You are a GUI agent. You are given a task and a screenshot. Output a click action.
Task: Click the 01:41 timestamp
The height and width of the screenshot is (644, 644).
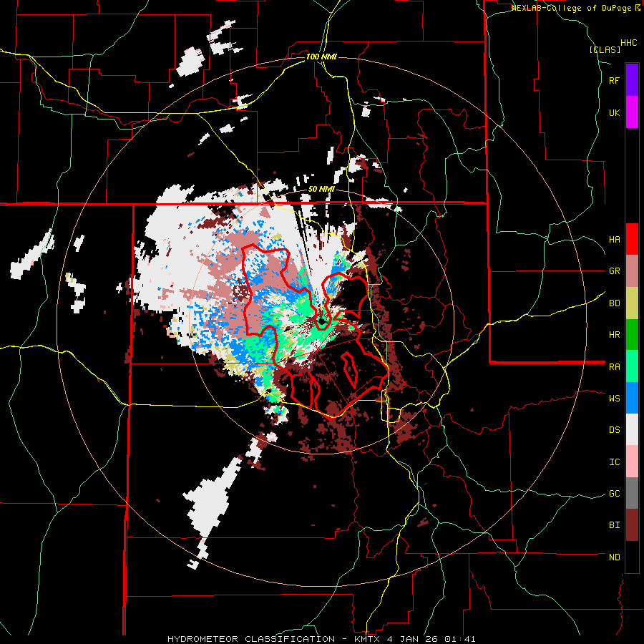click(459, 639)
